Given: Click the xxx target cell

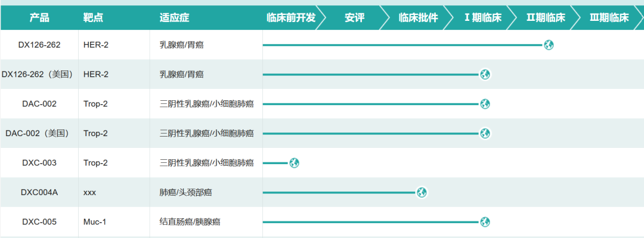Looking at the screenshot, I should point(89,193).
